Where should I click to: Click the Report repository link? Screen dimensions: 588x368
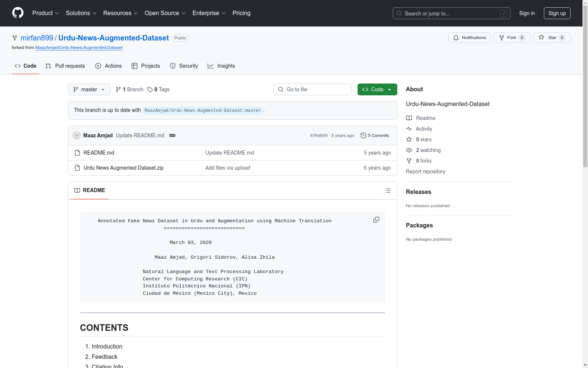tap(426, 171)
